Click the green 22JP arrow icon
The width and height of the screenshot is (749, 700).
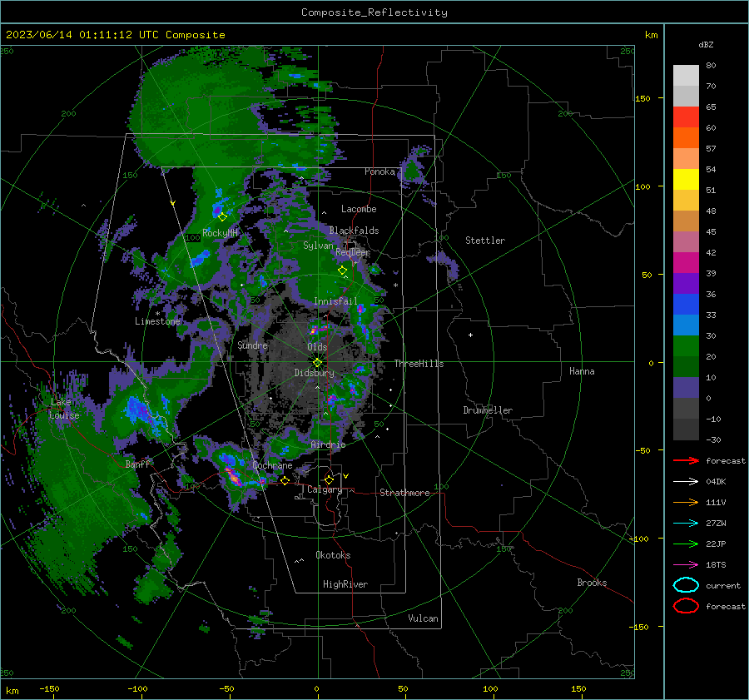[x=686, y=544]
